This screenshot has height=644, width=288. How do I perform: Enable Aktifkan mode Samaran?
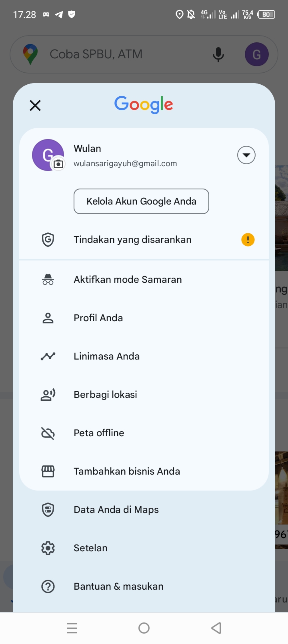click(x=128, y=280)
